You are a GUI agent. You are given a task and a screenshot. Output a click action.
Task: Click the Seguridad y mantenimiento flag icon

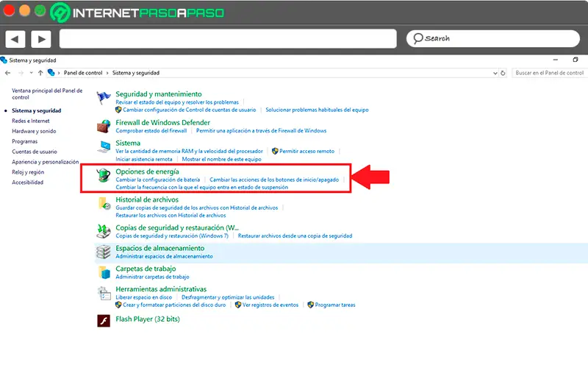coord(104,98)
